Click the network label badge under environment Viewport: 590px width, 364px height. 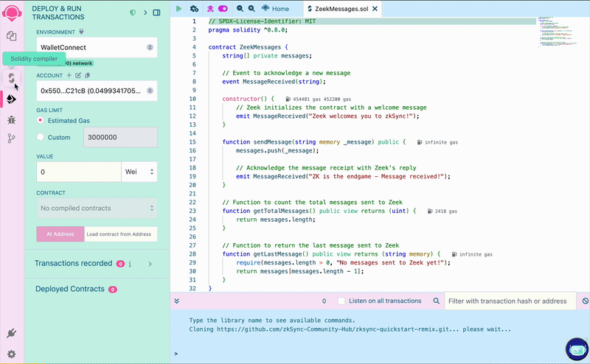[80, 63]
